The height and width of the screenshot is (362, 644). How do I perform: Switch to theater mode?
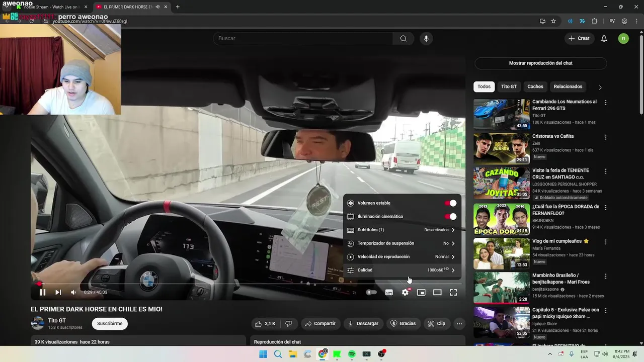(437, 292)
